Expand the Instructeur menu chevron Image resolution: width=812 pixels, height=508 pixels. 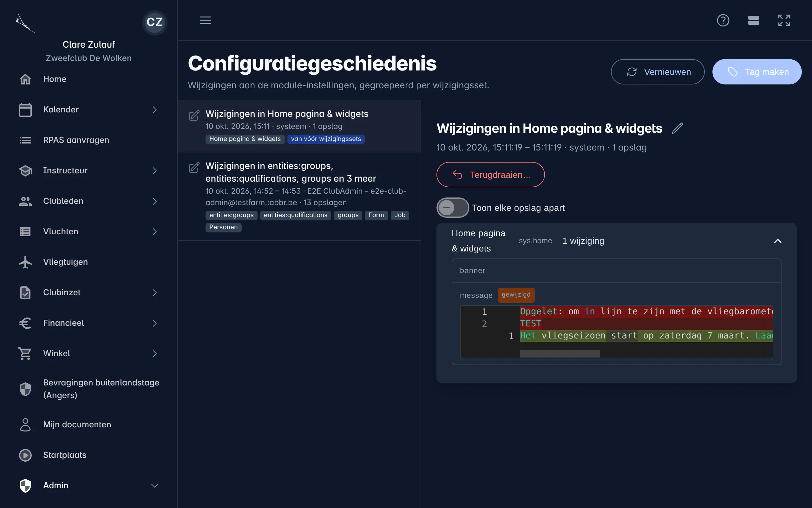[154, 171]
